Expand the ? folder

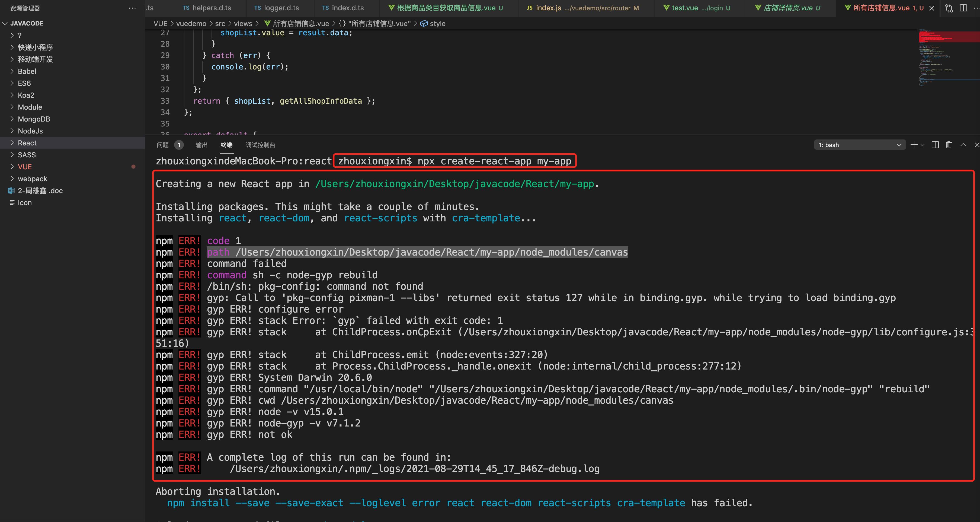point(72,36)
